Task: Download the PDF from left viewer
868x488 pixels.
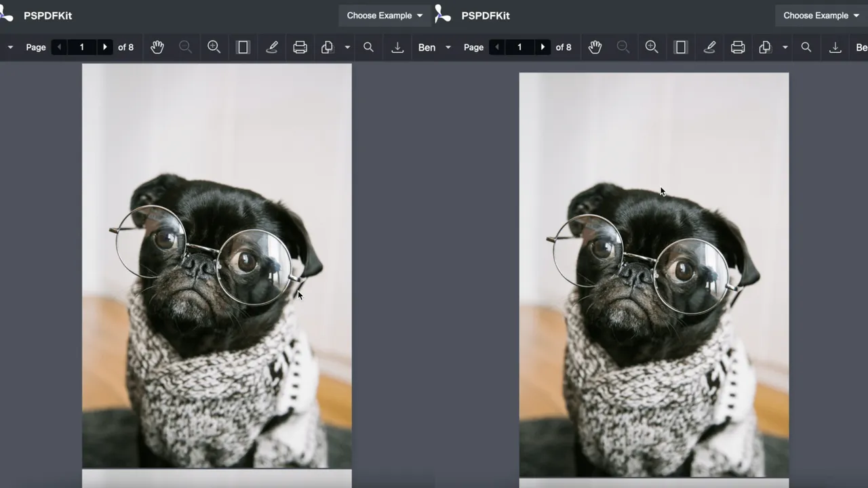Action: [x=397, y=47]
